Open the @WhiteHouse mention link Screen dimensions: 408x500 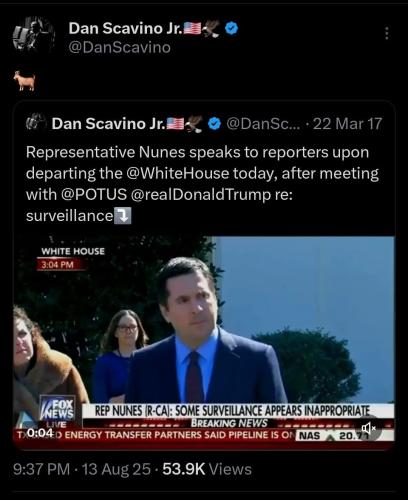point(178,173)
